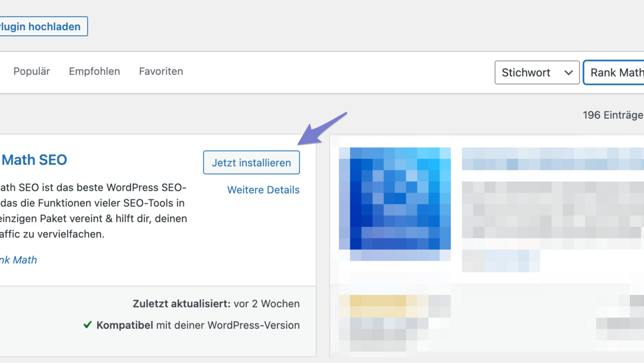Open the Populär tab
The width and height of the screenshot is (644, 363).
click(x=31, y=71)
